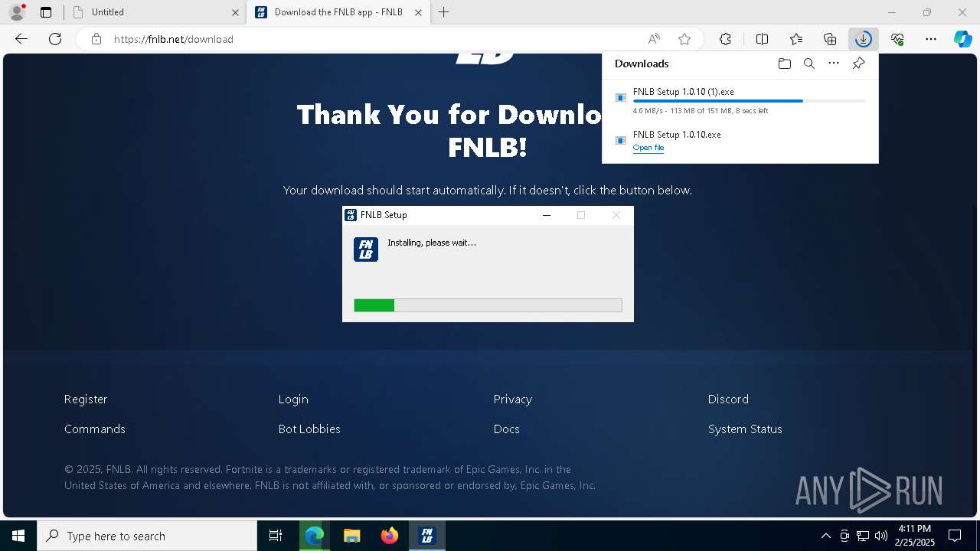The height and width of the screenshot is (551, 980).
Task: Open the Extensions puzzle icon
Action: [725, 39]
